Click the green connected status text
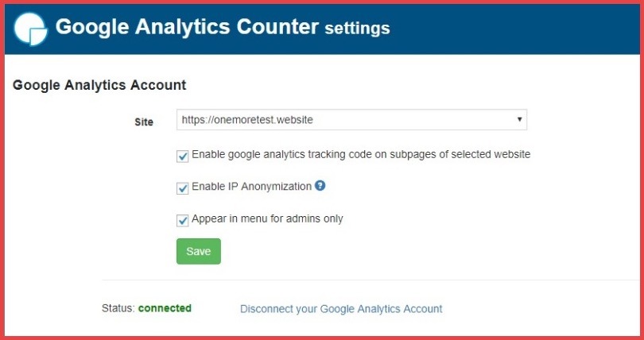The image size is (644, 340). click(x=165, y=308)
